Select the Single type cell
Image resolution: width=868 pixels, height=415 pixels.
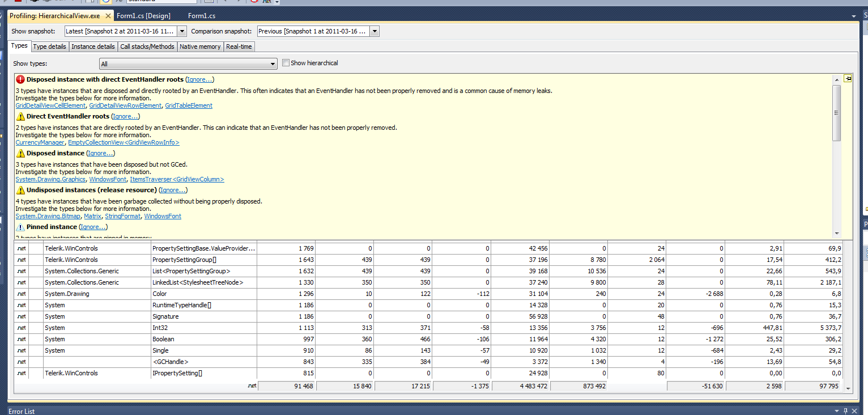tap(204, 350)
